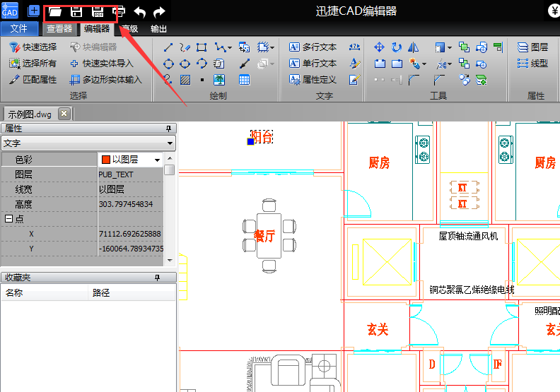Select the Chamfer corner tool
The image size is (560, 392).
(439, 80)
